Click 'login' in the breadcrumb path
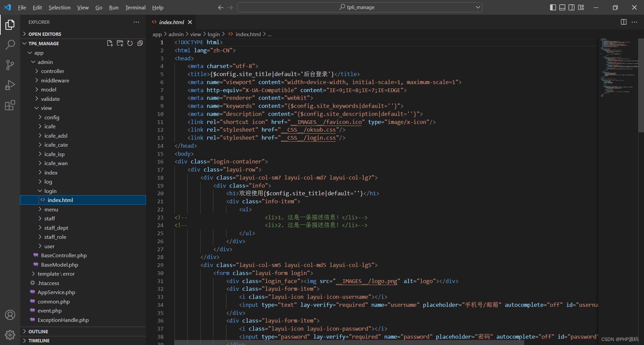This screenshot has width=644, height=345. (x=214, y=34)
